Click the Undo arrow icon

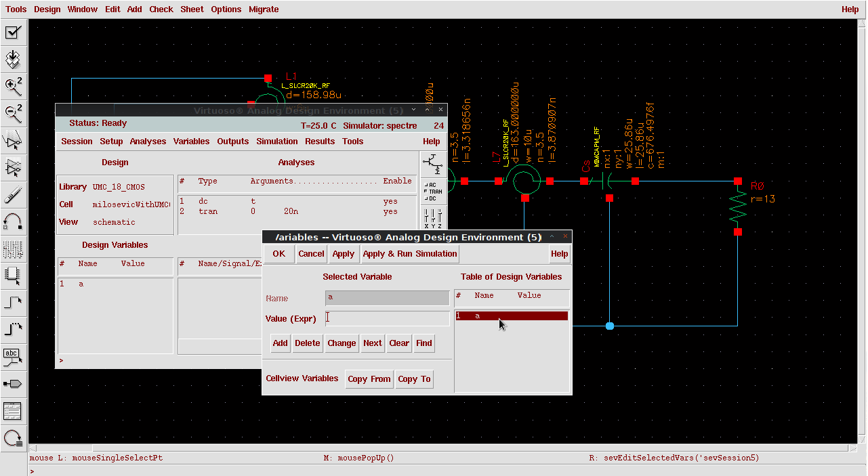tap(13, 221)
